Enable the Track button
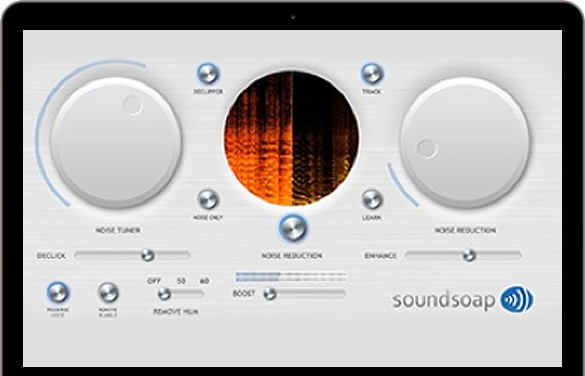This screenshot has height=376, width=585. tap(372, 73)
